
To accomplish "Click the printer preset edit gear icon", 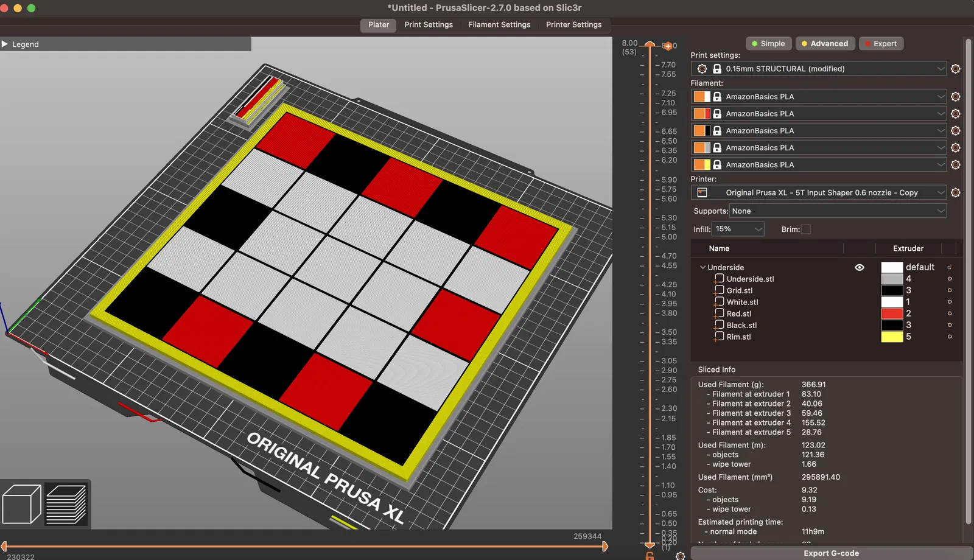I will (955, 192).
